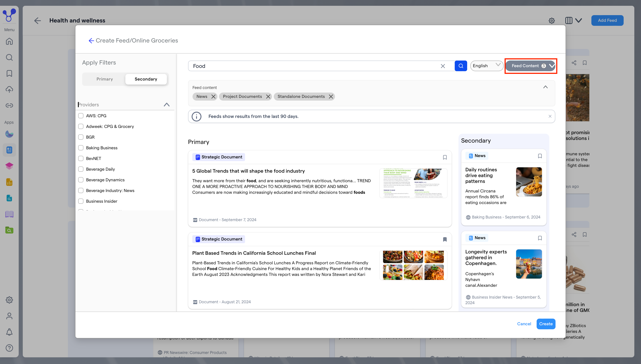
Task: Bookmark the Longevity experts news card
Action: (x=540, y=238)
